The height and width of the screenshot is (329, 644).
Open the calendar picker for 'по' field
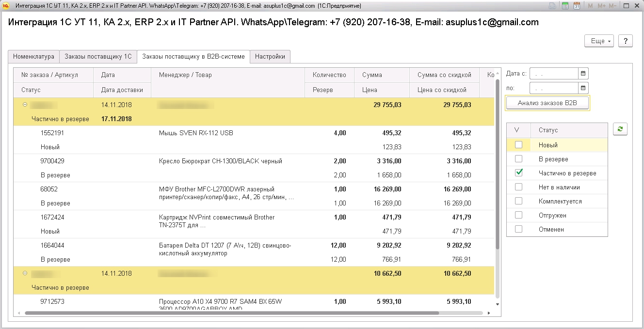583,88
